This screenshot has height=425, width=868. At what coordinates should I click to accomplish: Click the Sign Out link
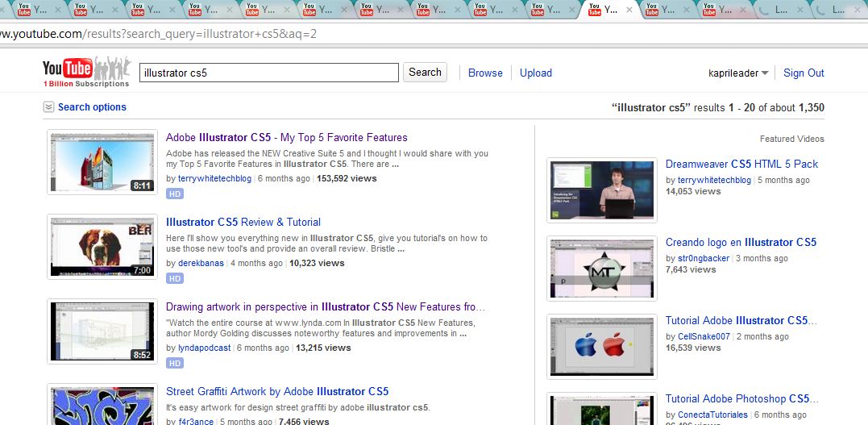click(x=804, y=73)
